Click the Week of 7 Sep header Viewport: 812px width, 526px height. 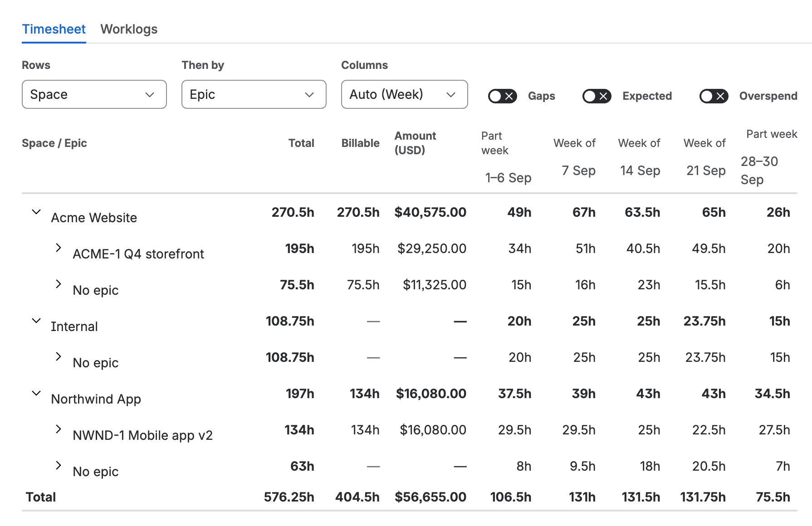point(574,157)
